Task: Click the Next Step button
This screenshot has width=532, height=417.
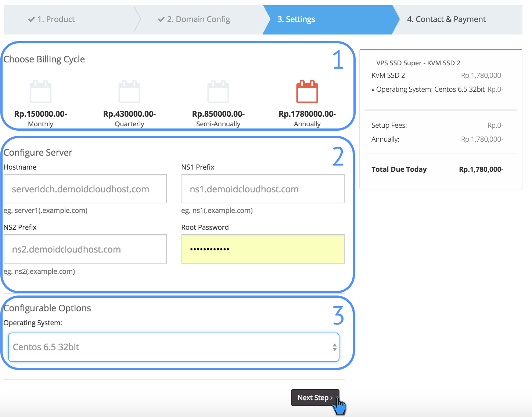Action: click(x=314, y=398)
